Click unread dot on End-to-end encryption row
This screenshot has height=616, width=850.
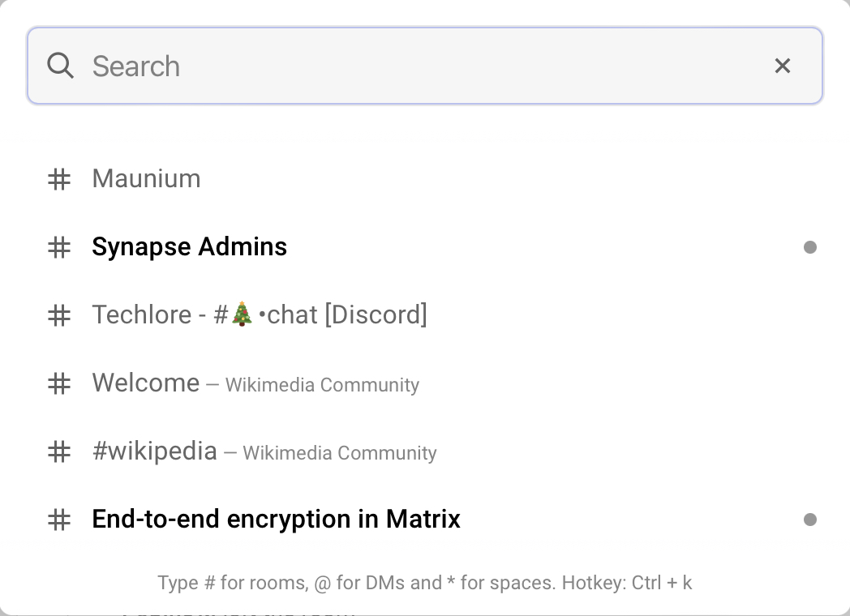click(x=809, y=520)
